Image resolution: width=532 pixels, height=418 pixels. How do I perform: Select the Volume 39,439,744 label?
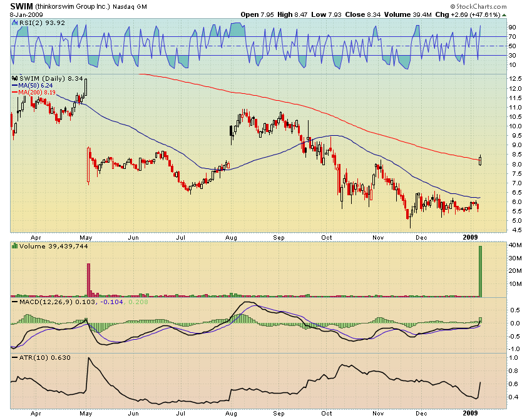(54, 246)
